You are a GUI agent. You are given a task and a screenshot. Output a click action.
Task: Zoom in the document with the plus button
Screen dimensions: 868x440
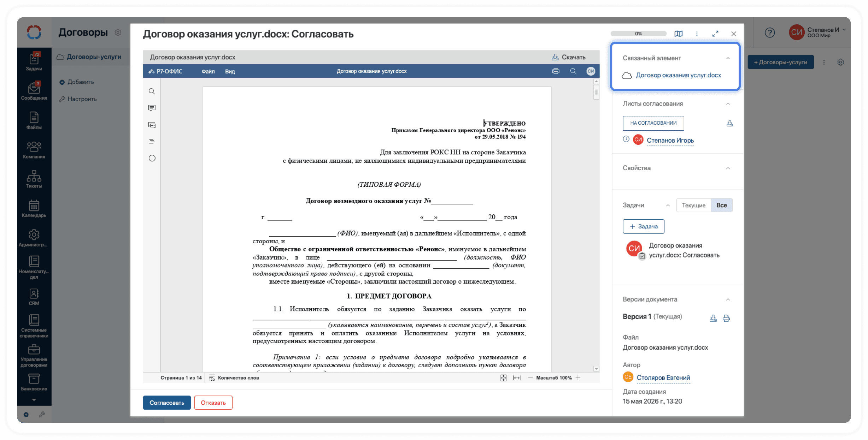(578, 378)
